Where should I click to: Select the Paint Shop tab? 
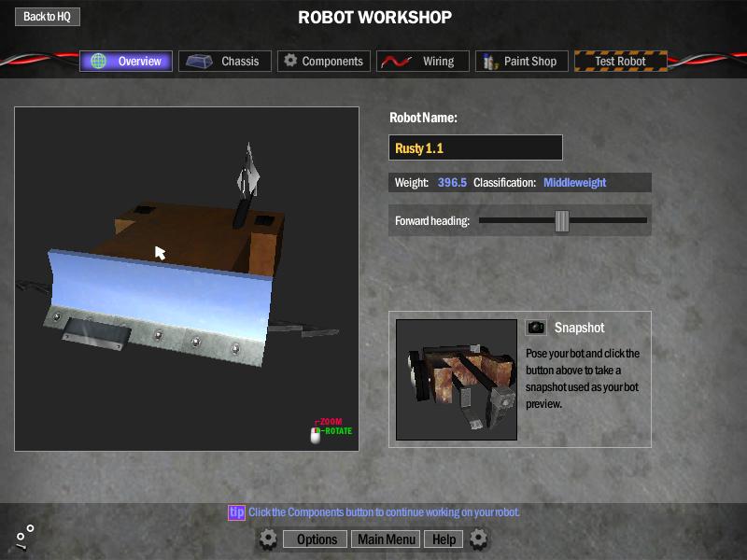pyautogui.click(x=522, y=62)
